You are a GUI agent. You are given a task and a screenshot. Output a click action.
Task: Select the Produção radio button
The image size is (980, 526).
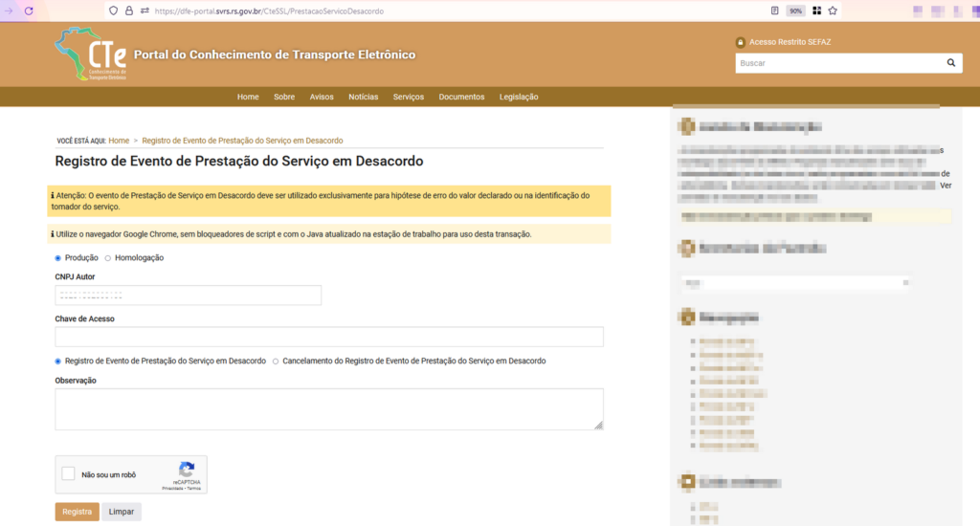(x=58, y=257)
